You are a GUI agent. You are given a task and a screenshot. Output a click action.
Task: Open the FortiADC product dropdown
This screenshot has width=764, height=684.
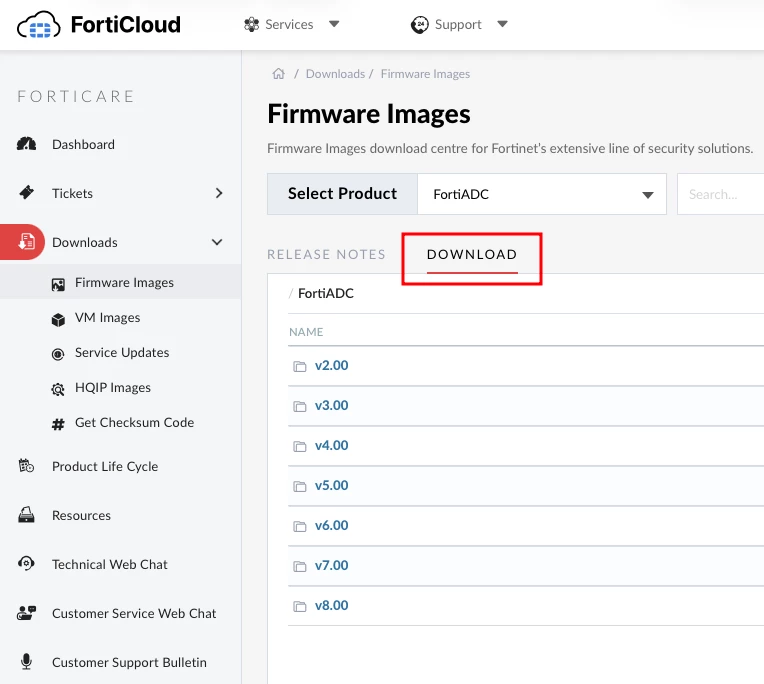point(542,194)
